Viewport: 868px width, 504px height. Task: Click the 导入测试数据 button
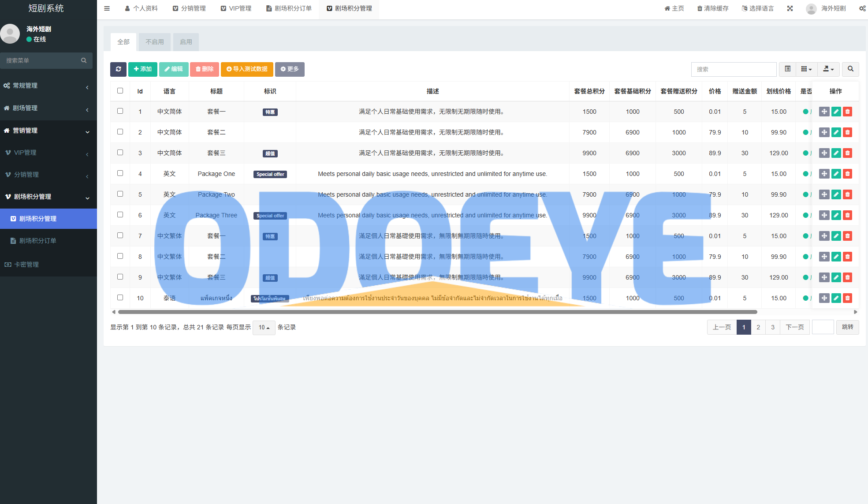tap(247, 69)
